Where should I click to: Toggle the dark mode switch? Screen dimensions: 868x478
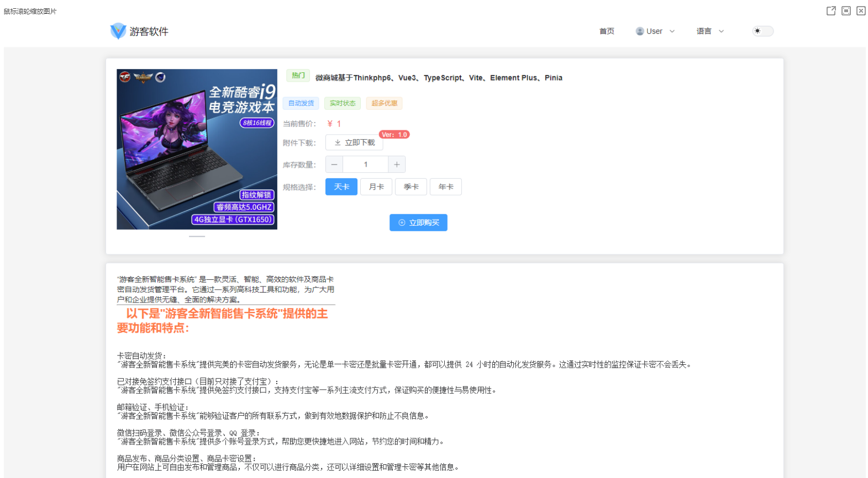(763, 31)
